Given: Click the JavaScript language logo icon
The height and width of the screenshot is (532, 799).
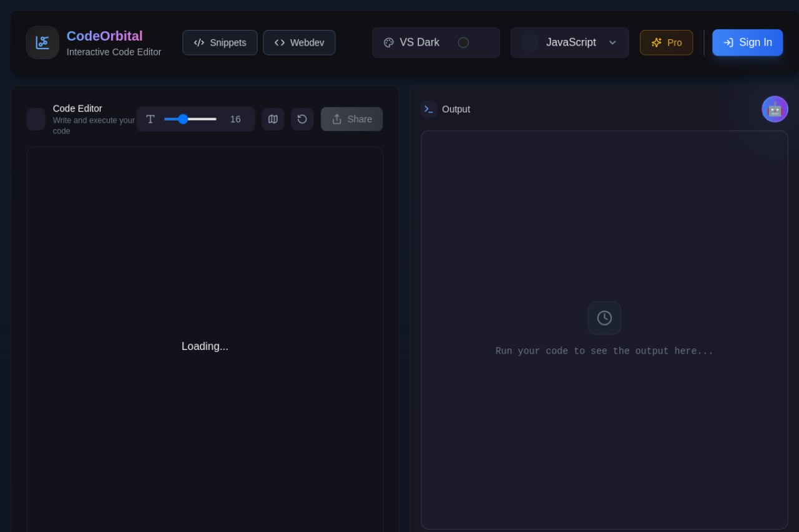Looking at the screenshot, I should click(530, 42).
